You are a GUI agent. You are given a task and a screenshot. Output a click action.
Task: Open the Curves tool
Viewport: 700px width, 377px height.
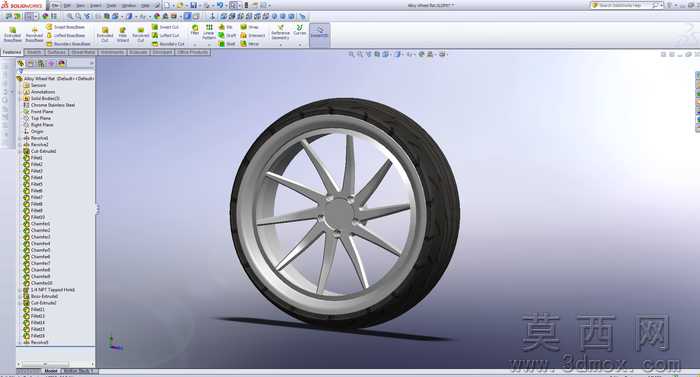pos(300,30)
